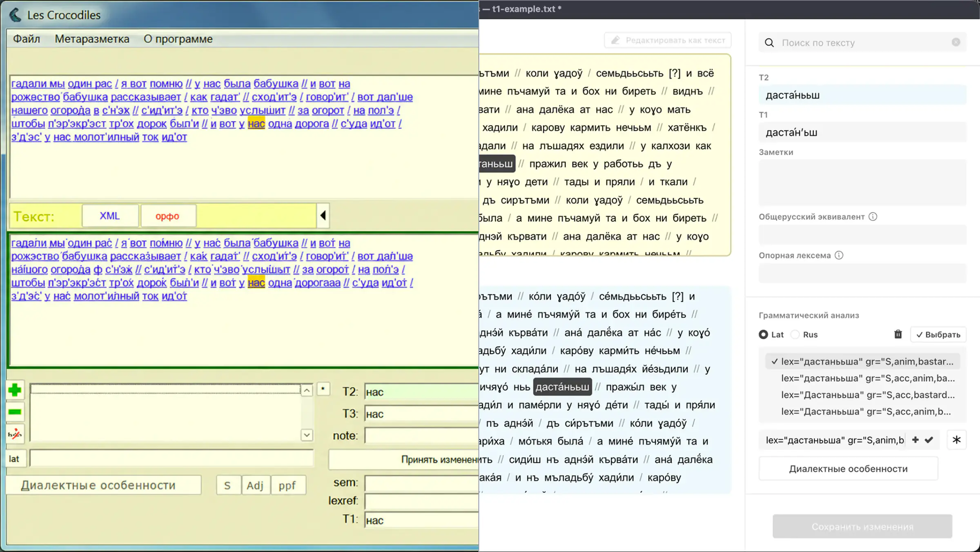Click Редактировать как текст button
The height and width of the screenshot is (552, 980).
[x=668, y=40]
